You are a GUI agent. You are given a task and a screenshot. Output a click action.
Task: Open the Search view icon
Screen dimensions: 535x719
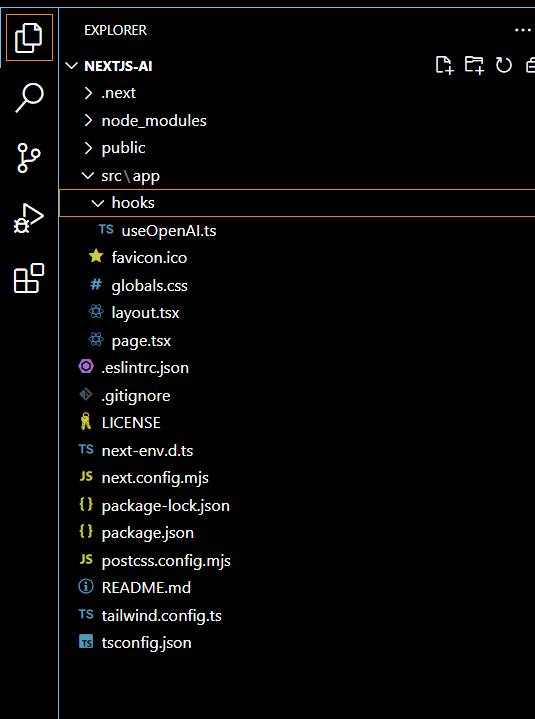29,97
